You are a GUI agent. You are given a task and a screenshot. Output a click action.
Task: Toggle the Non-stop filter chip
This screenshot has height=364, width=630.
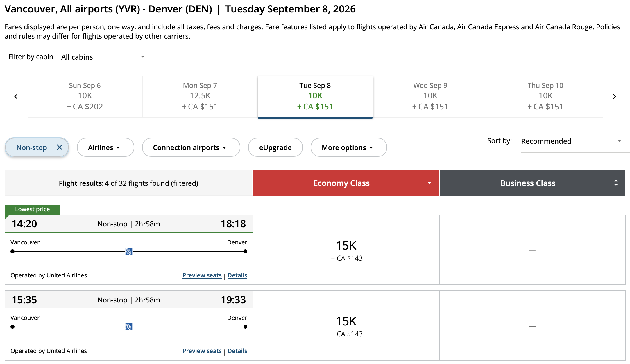click(x=37, y=147)
